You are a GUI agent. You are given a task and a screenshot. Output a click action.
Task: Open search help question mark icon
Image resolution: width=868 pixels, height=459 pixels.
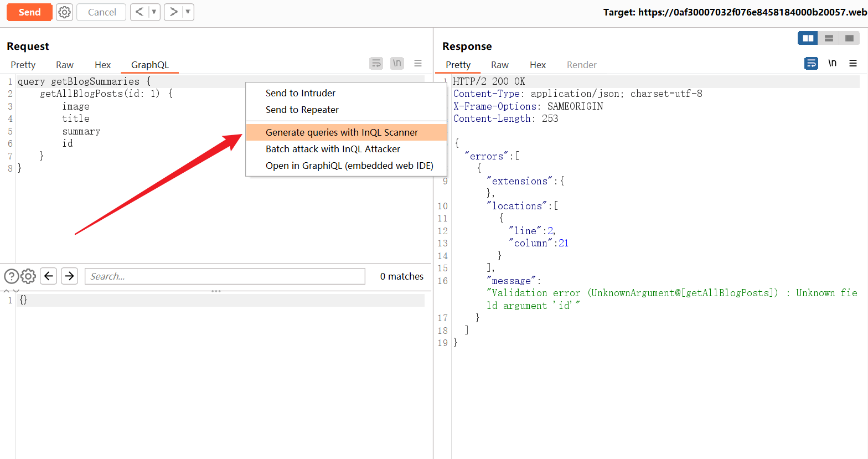(x=11, y=276)
